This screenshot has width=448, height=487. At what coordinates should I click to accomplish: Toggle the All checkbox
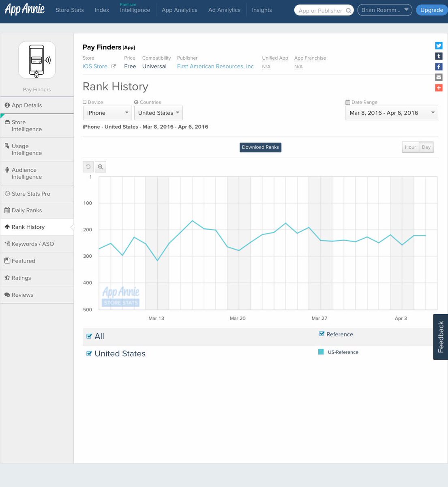[89, 336]
